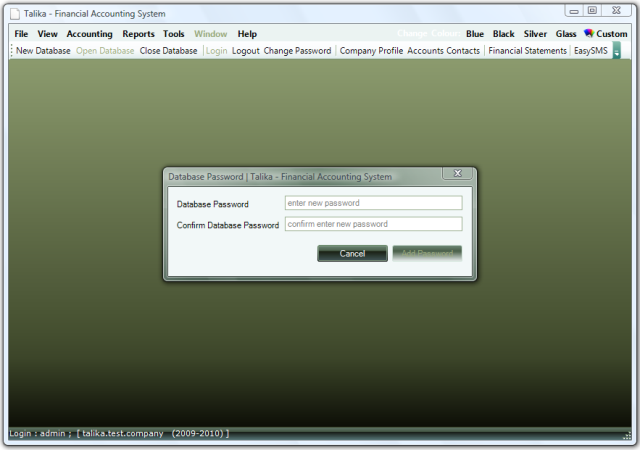Click Close Database toolbar item
This screenshot has height=450, width=640.
pos(168,51)
